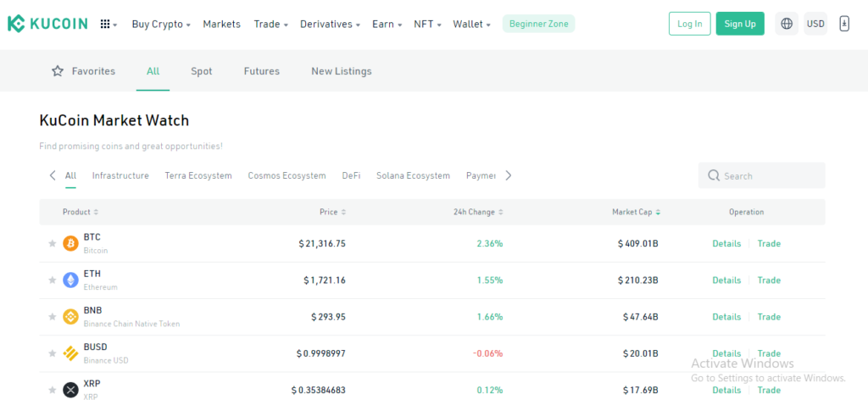The image size is (868, 405).
Task: Open the apps grid menu icon
Action: [x=108, y=25]
